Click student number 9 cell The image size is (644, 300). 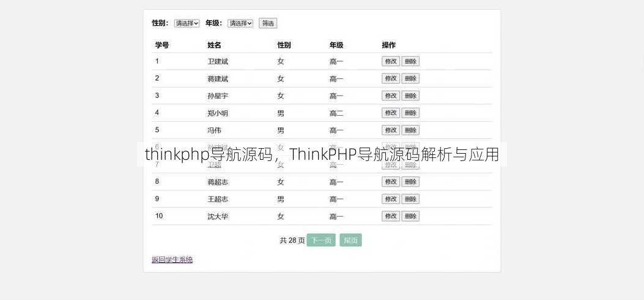point(157,198)
